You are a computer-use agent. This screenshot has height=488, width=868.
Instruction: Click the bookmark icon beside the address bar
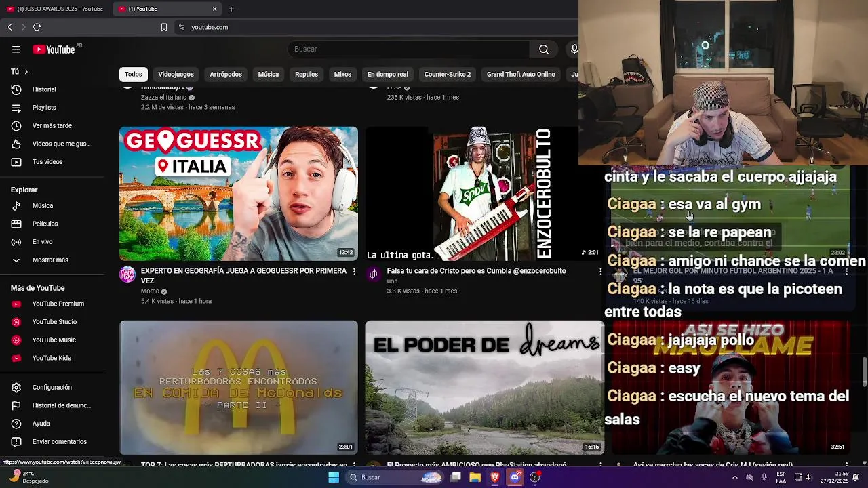(163, 27)
